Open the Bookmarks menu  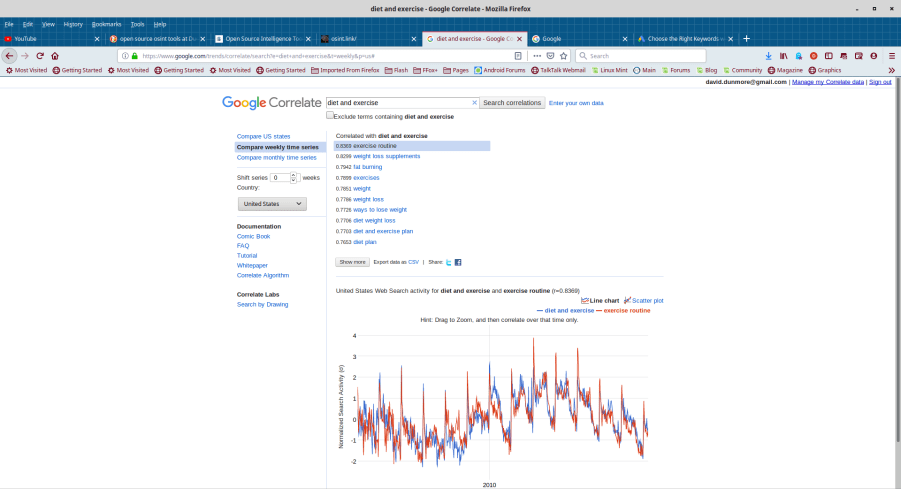pos(106,24)
